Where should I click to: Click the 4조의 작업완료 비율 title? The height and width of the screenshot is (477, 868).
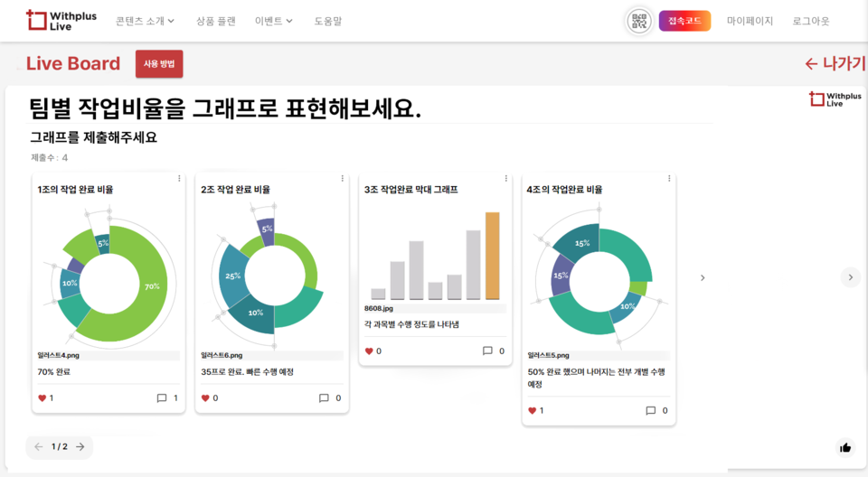[564, 189]
